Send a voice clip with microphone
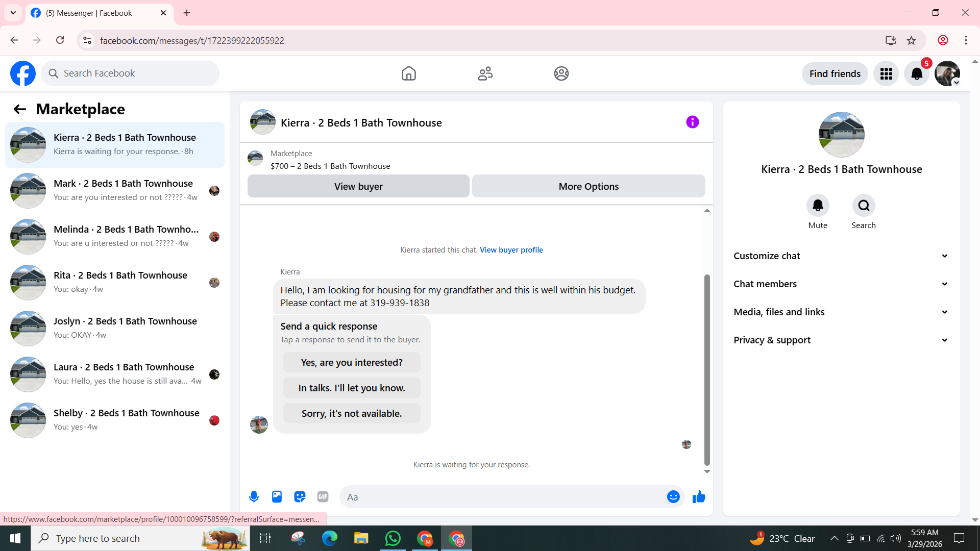 click(254, 497)
